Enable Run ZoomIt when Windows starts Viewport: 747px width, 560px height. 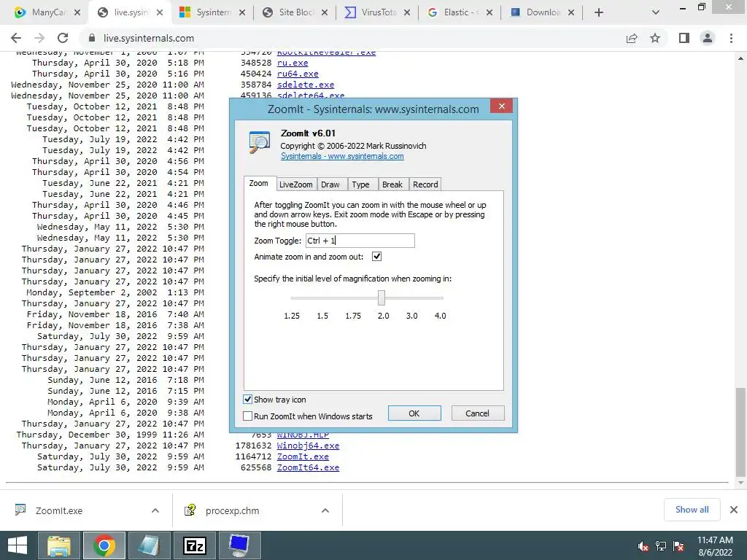248,416
